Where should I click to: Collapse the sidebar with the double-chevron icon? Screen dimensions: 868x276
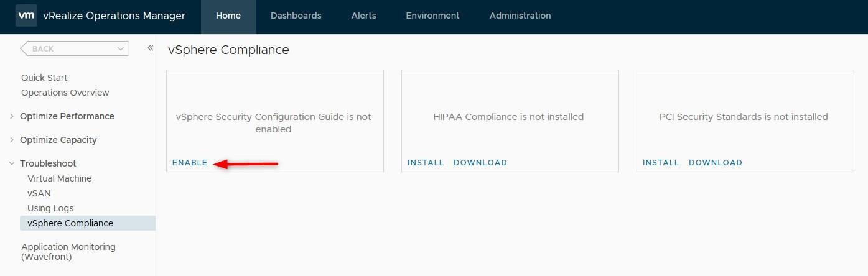click(x=150, y=48)
